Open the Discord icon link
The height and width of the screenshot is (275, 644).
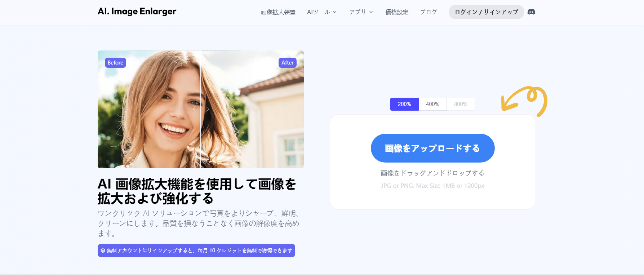coord(531,12)
